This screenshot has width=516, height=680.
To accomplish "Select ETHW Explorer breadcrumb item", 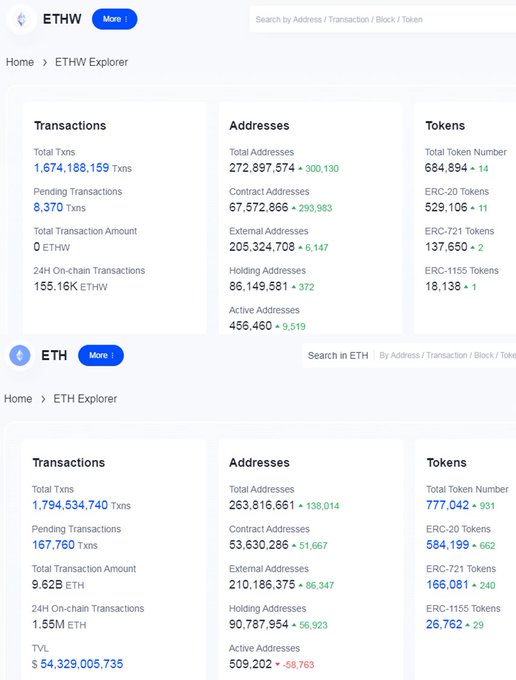I will 91,62.
